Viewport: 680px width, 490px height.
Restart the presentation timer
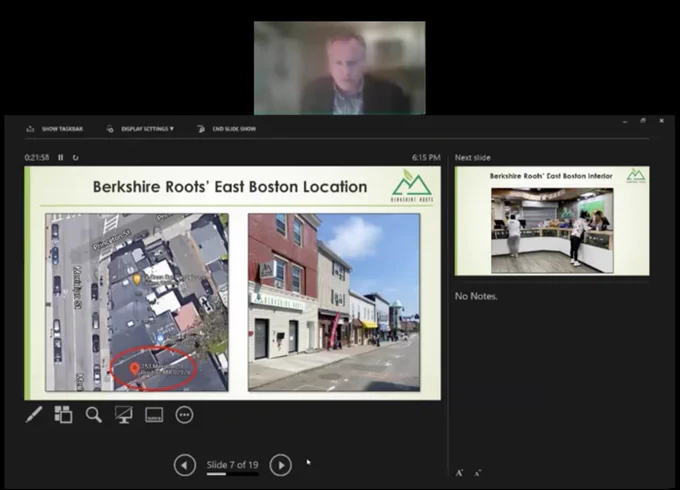[75, 157]
